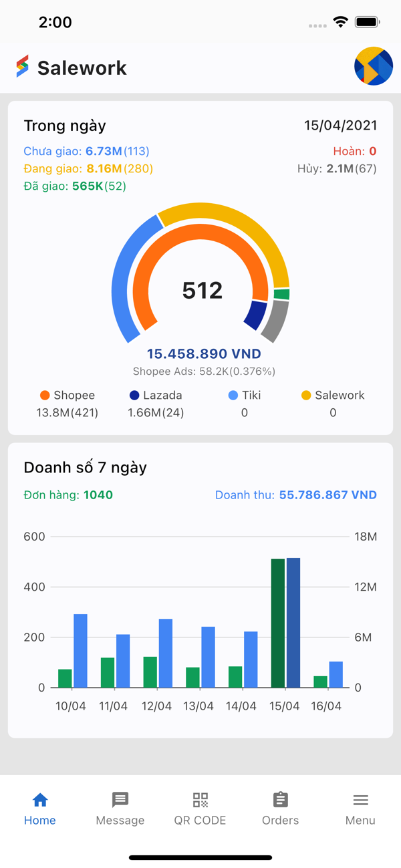Open the 15/04/2021 date selector
The image size is (401, 868).
coord(341,125)
